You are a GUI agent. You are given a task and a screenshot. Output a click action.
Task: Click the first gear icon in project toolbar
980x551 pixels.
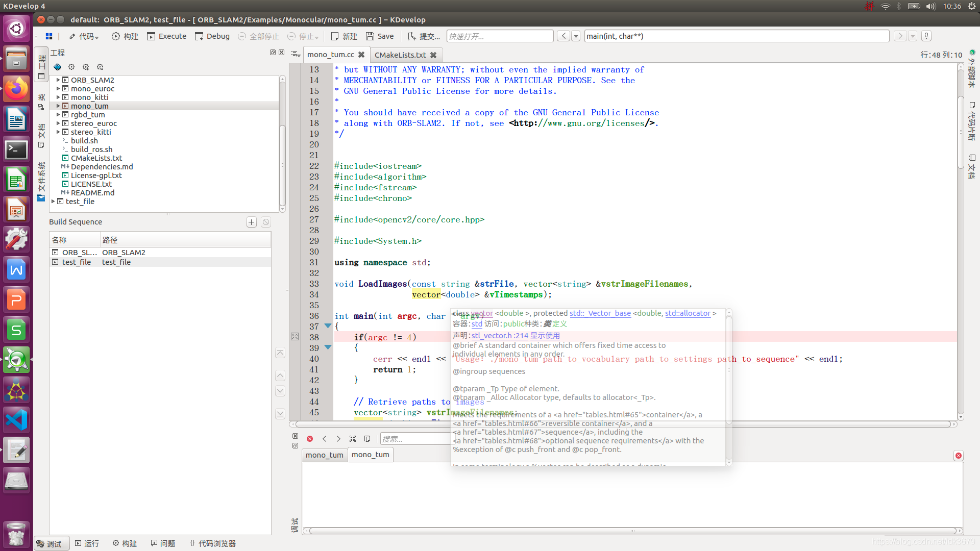point(71,67)
